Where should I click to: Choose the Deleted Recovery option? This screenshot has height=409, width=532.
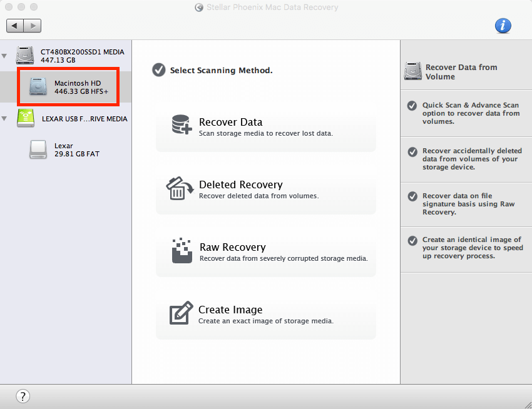point(265,189)
